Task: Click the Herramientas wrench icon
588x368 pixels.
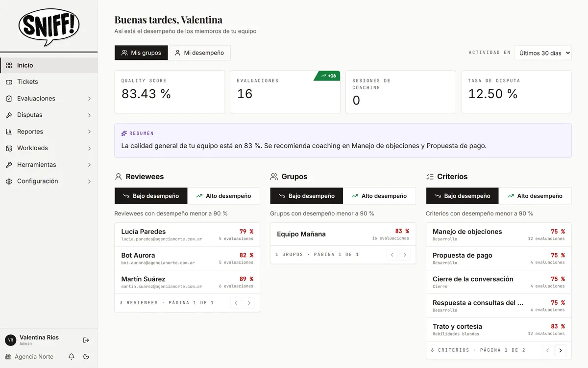Action: pyautogui.click(x=9, y=165)
